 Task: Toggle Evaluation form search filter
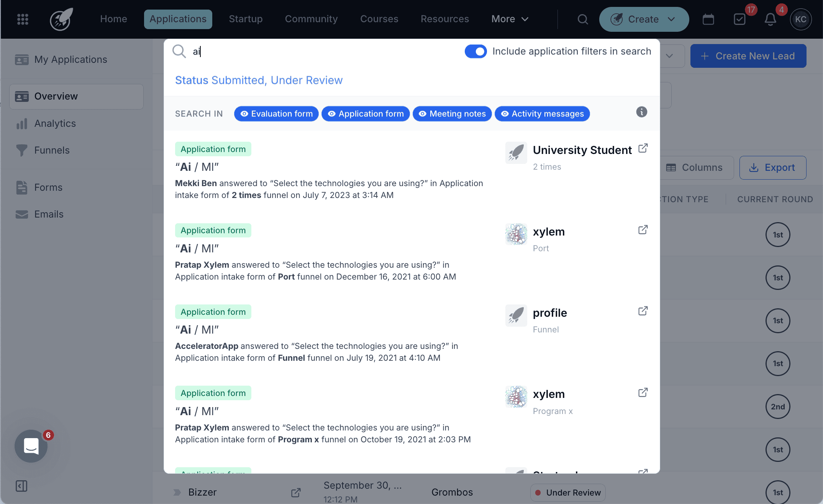(276, 114)
